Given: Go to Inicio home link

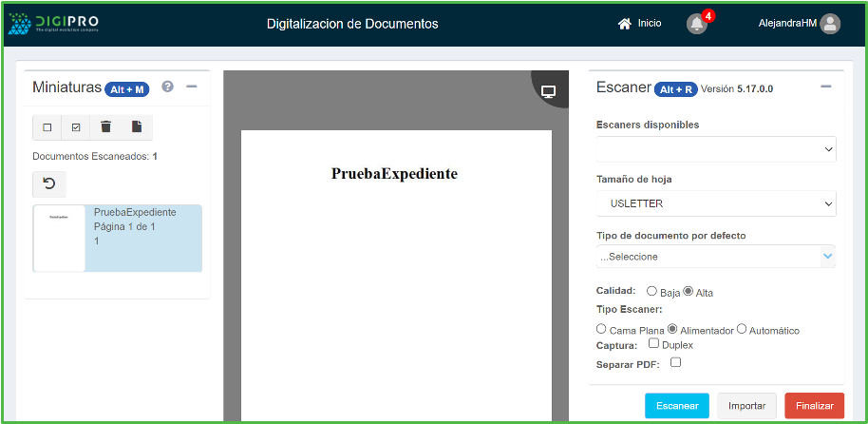Looking at the screenshot, I should [x=639, y=24].
